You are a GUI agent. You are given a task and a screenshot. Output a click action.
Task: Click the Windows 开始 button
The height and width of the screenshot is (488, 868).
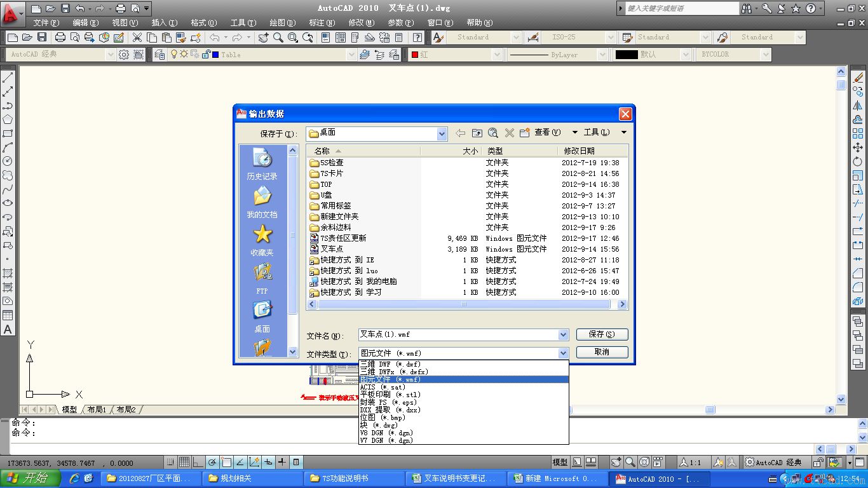(29, 478)
